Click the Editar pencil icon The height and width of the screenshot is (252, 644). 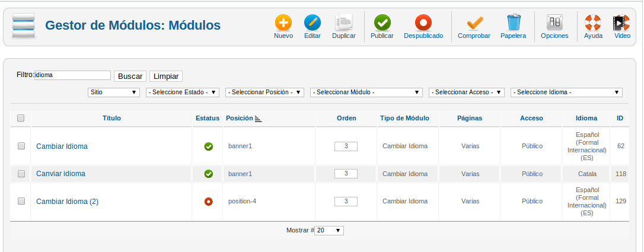tap(313, 23)
